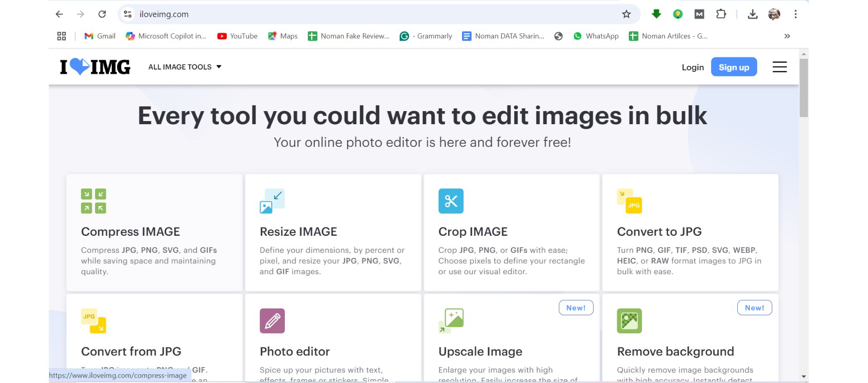Click the Compress IMAGE green arrows icon
The image size is (868, 383).
click(x=94, y=201)
